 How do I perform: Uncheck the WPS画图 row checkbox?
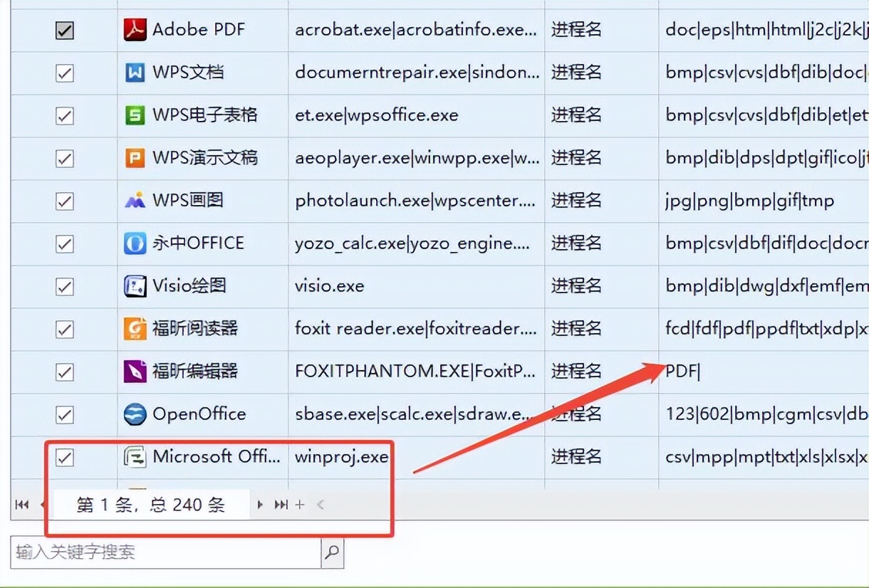[65, 201]
